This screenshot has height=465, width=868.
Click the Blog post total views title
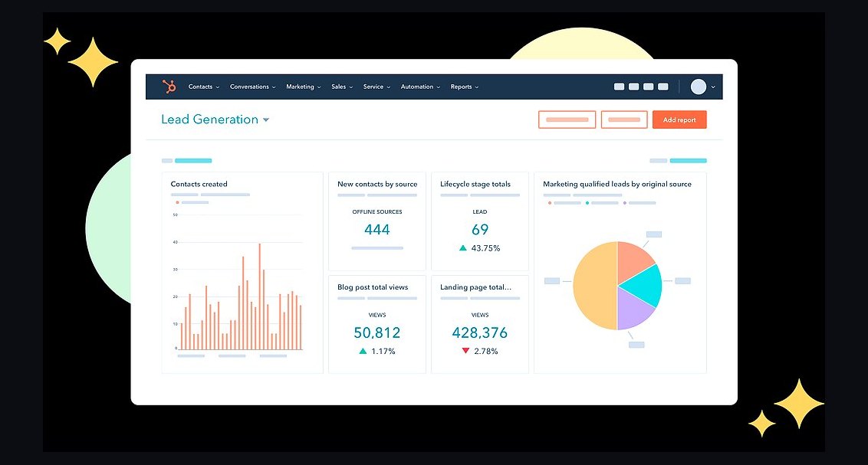373,287
